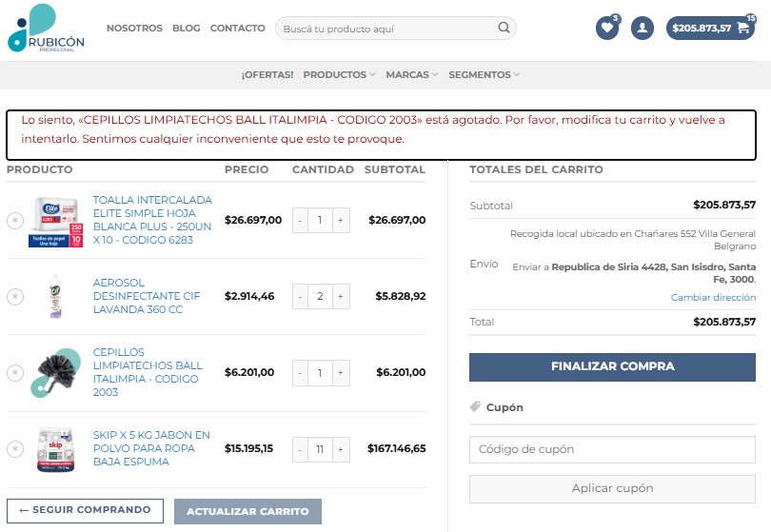
Task: Click the Rubicón logo
Action: 46,29
